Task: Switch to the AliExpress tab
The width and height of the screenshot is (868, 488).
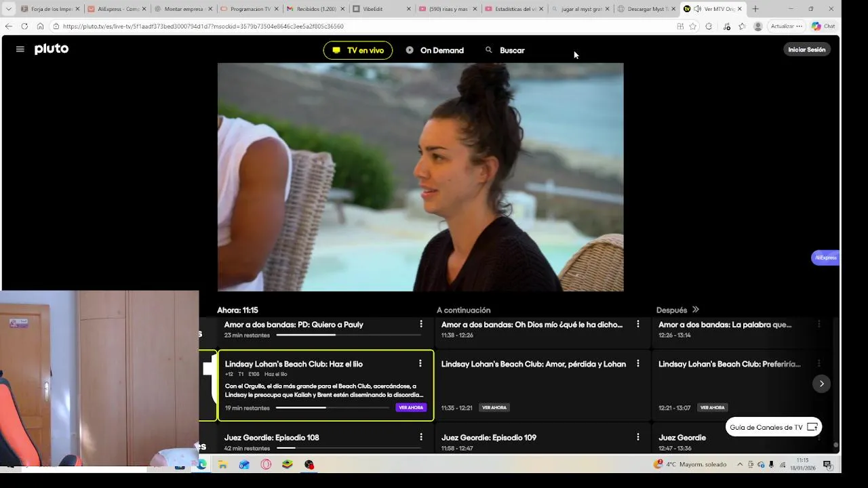Action: tap(117, 9)
